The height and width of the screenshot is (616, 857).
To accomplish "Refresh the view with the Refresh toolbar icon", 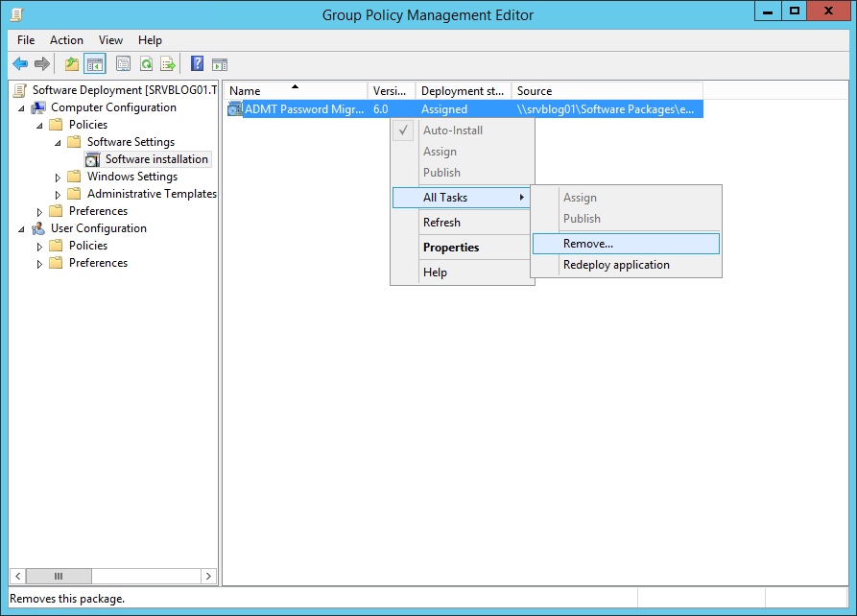I will point(146,63).
